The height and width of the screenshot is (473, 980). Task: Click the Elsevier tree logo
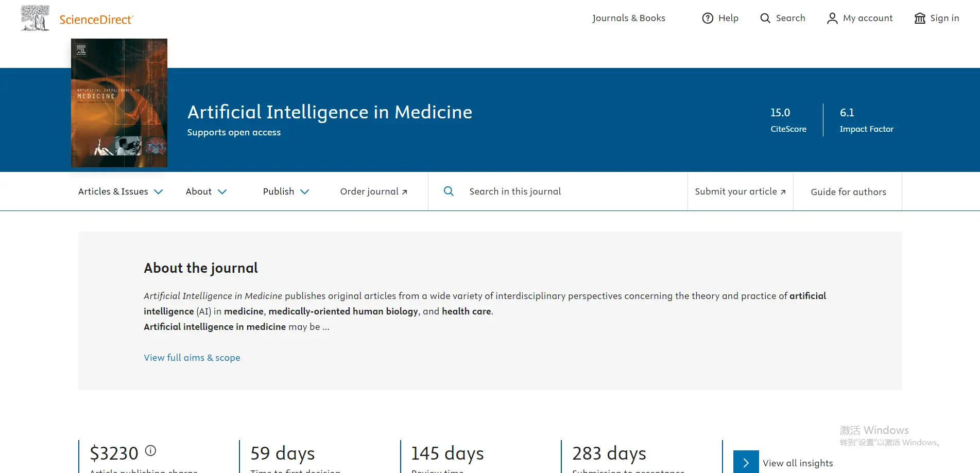pyautogui.click(x=35, y=18)
